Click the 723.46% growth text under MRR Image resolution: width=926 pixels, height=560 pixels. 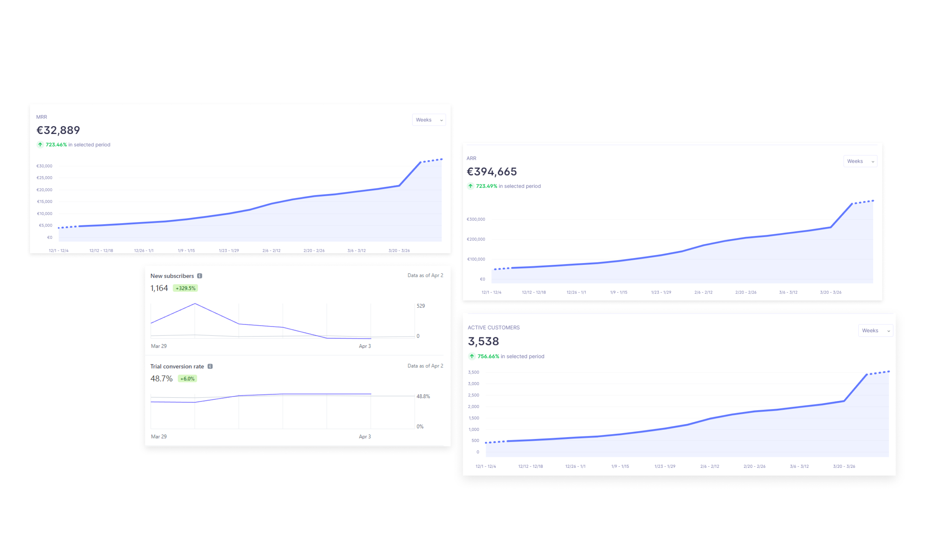pos(56,144)
